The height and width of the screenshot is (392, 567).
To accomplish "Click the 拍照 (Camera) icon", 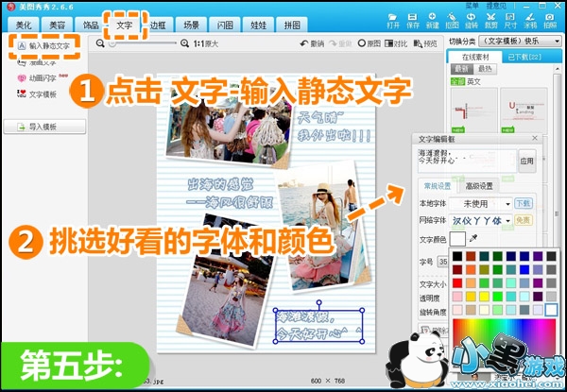I will tap(550, 21).
